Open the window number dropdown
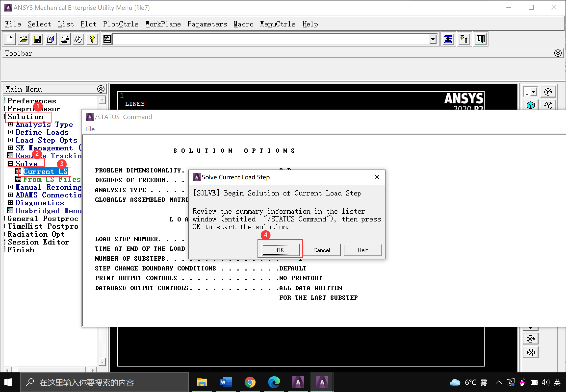The image size is (566, 392). coord(533,92)
